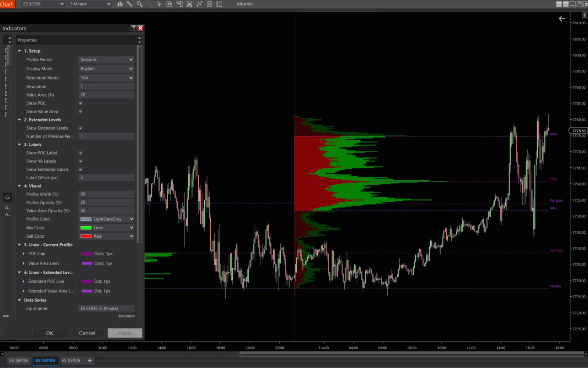The image size is (588, 368).
Task: Open the chart style bars icon
Action: [120, 4]
